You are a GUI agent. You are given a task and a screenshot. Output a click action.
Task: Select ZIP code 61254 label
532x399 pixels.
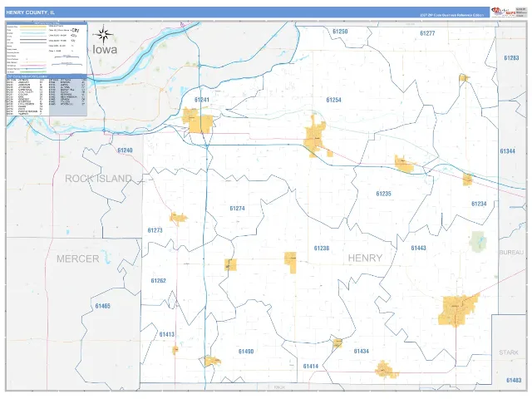click(333, 100)
